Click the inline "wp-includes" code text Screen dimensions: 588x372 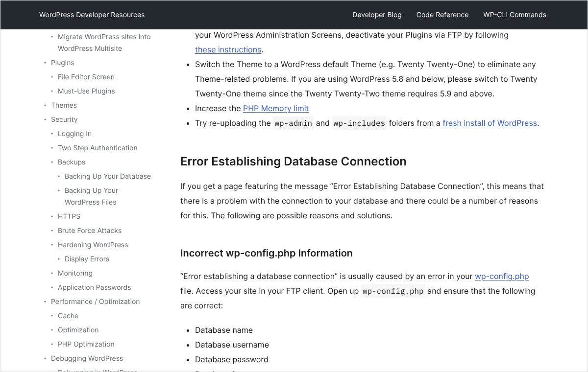(359, 123)
